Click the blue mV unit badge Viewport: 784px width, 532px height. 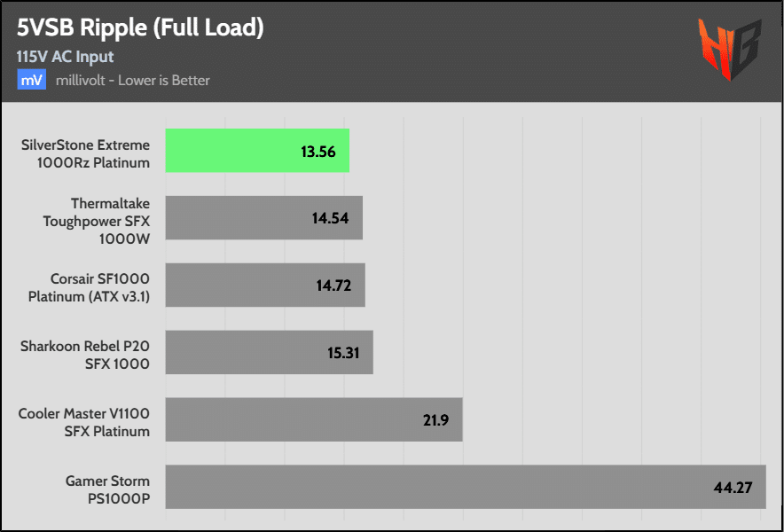tap(32, 80)
